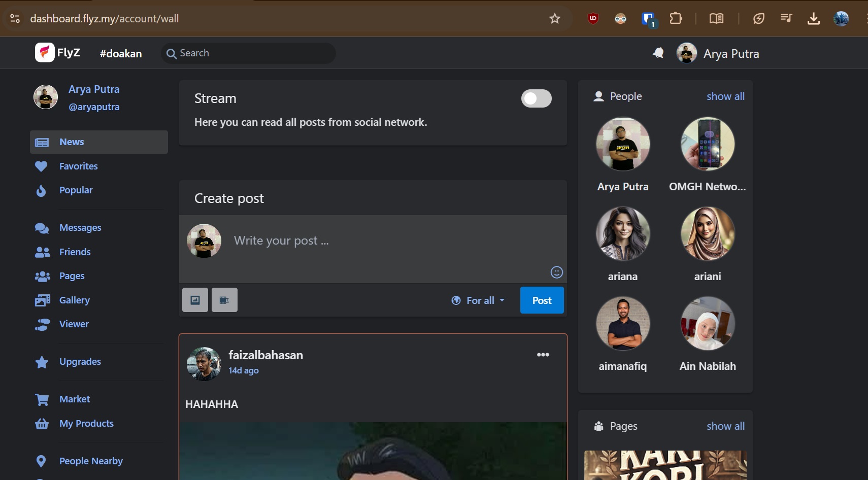This screenshot has height=480, width=868.
Task: Open faizalbahasan avatar on post
Action: click(x=204, y=364)
